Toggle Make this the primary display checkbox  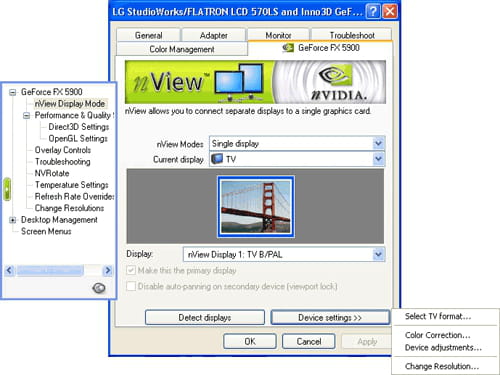(131, 270)
